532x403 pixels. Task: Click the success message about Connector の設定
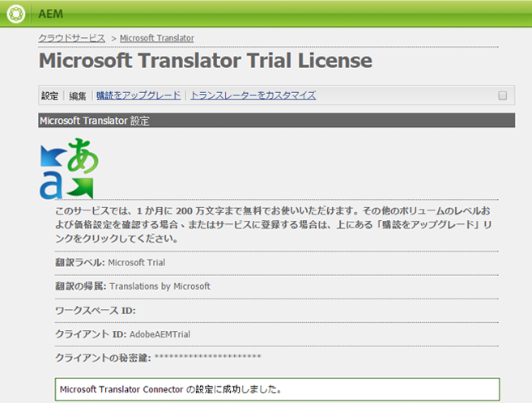click(x=277, y=389)
